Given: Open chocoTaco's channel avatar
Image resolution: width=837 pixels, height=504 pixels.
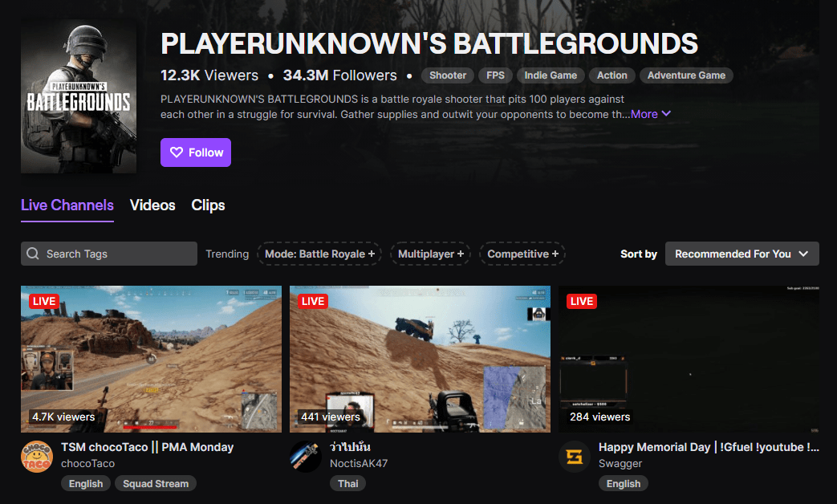Looking at the screenshot, I should [x=37, y=457].
